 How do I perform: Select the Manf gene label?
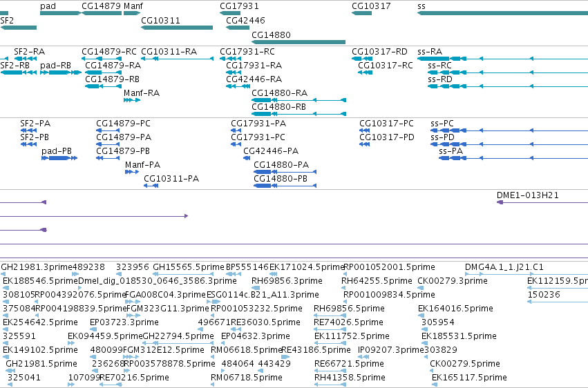pyautogui.click(x=133, y=6)
